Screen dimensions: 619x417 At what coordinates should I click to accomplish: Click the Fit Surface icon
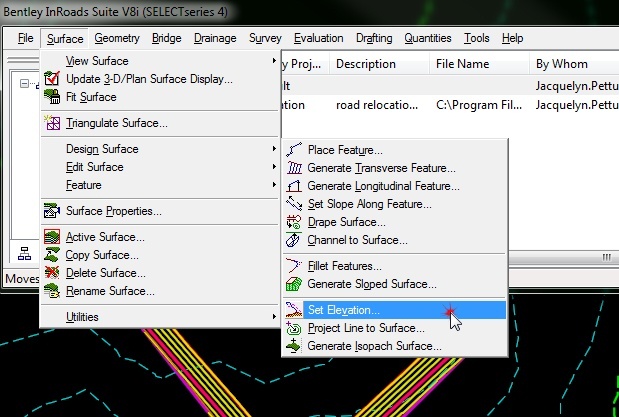[x=52, y=97]
